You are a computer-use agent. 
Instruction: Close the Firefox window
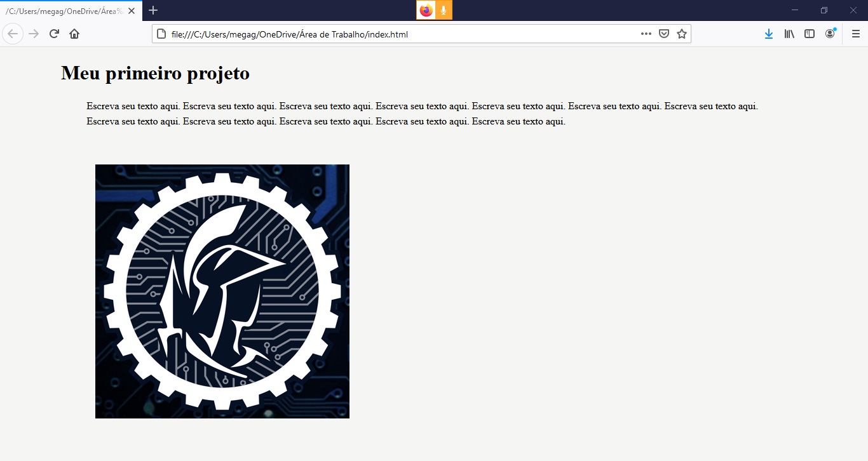853,10
